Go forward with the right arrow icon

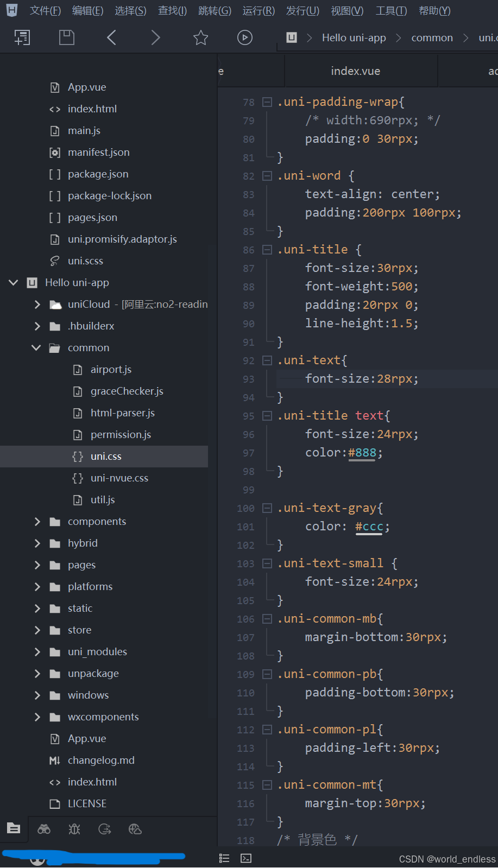click(155, 37)
